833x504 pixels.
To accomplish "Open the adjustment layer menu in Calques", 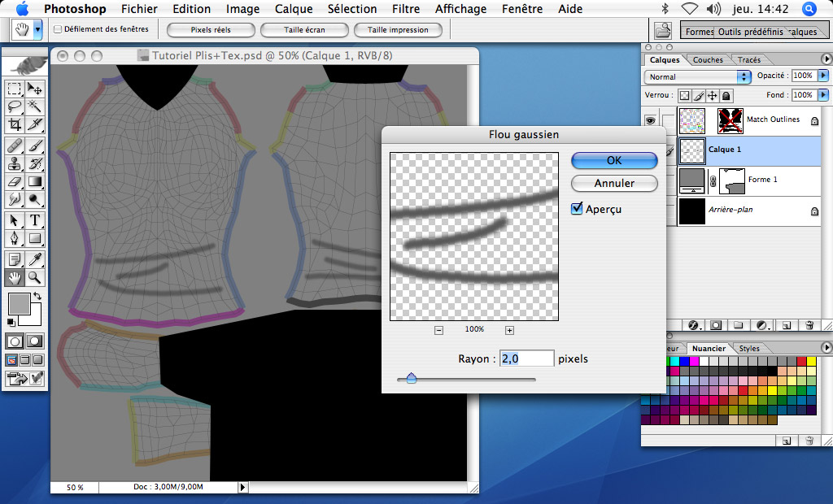I will point(762,325).
